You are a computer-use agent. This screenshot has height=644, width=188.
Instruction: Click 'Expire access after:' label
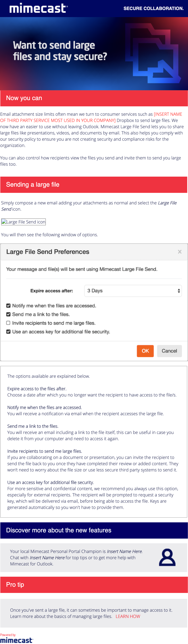click(x=52, y=291)
